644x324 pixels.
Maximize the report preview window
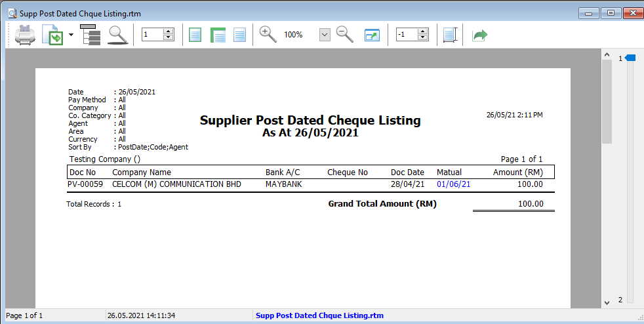click(x=611, y=13)
